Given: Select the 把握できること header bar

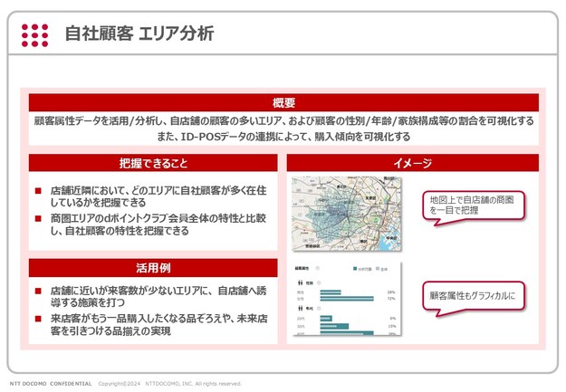Looking at the screenshot, I should tap(153, 164).
